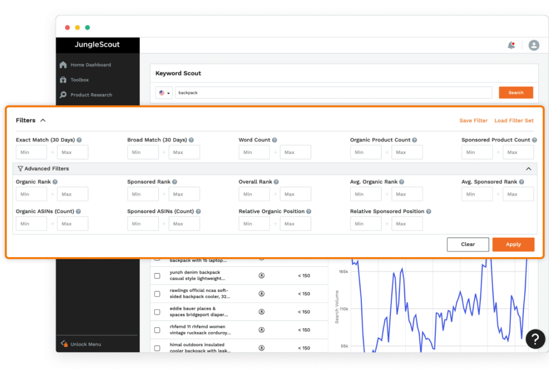Click the Relative Organic Position Max field

295,224
